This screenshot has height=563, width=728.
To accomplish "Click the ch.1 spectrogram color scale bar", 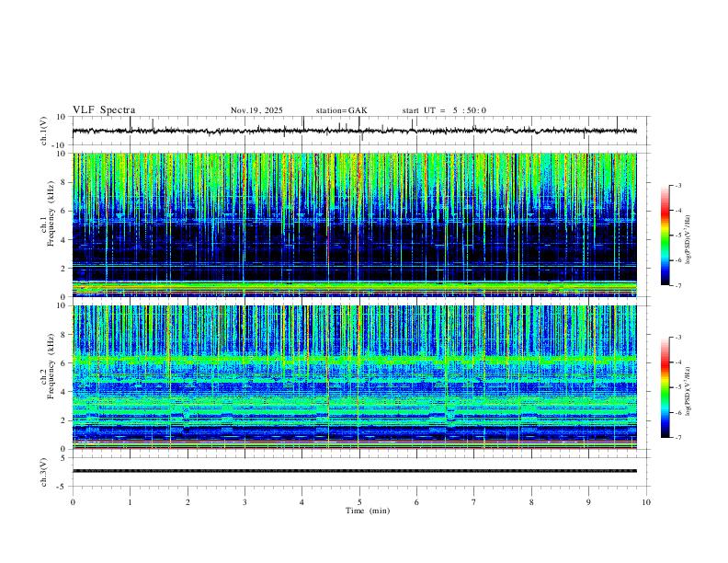I will pyautogui.click(x=665, y=236).
